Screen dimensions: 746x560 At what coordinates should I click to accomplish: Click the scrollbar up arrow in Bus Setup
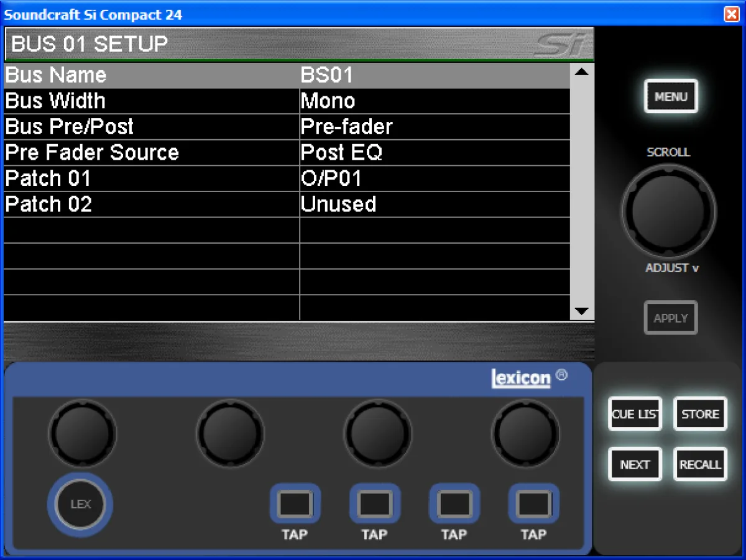coord(582,72)
